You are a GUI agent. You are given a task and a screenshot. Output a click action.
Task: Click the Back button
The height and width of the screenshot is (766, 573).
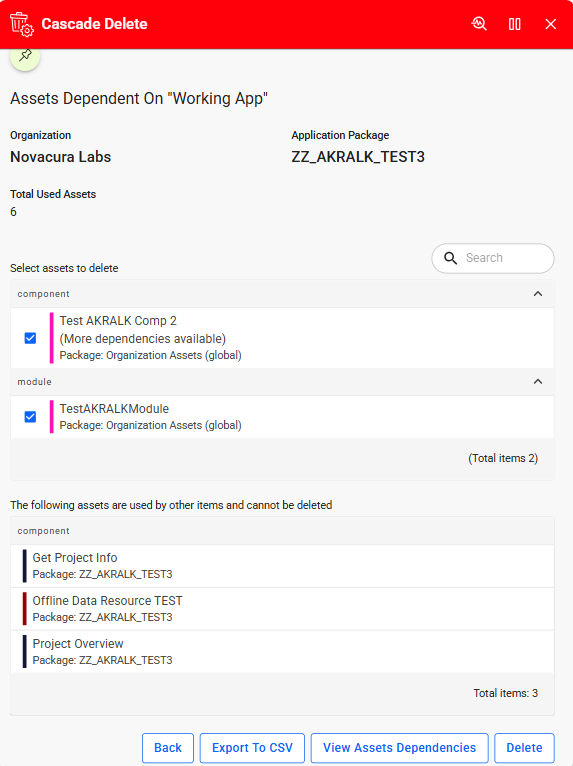coord(168,748)
